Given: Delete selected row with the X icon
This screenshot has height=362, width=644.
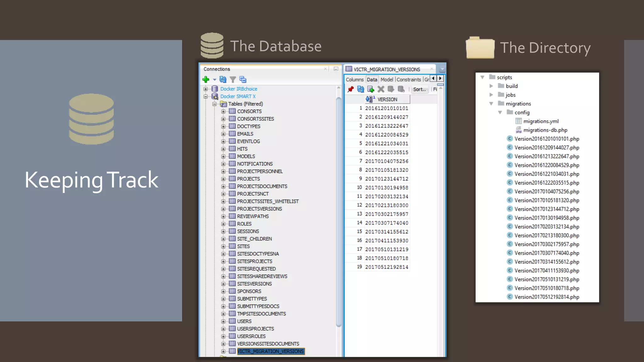Looking at the screenshot, I should [381, 89].
